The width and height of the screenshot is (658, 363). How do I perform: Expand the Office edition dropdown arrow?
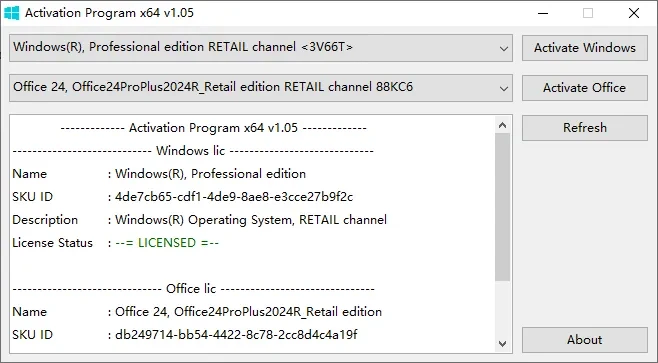pos(504,88)
